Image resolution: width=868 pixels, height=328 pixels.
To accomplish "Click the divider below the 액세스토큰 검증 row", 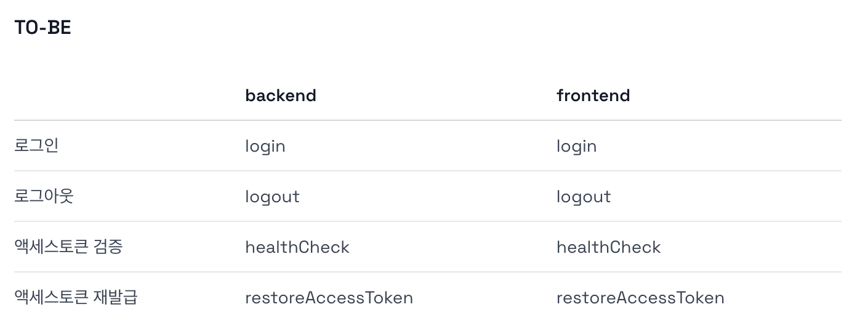I will coord(427,272).
